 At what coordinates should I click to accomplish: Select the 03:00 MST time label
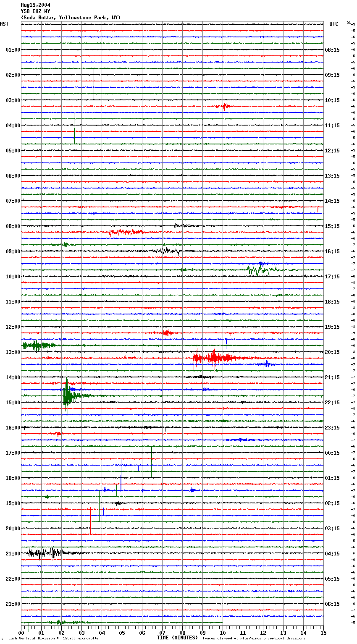[13, 100]
